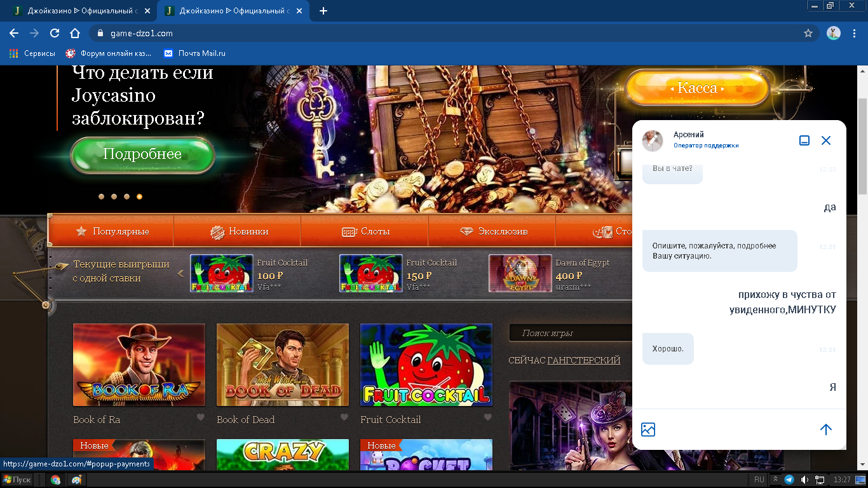Click Book of Dead title text
Screen dimensions: 868x488
click(246, 419)
